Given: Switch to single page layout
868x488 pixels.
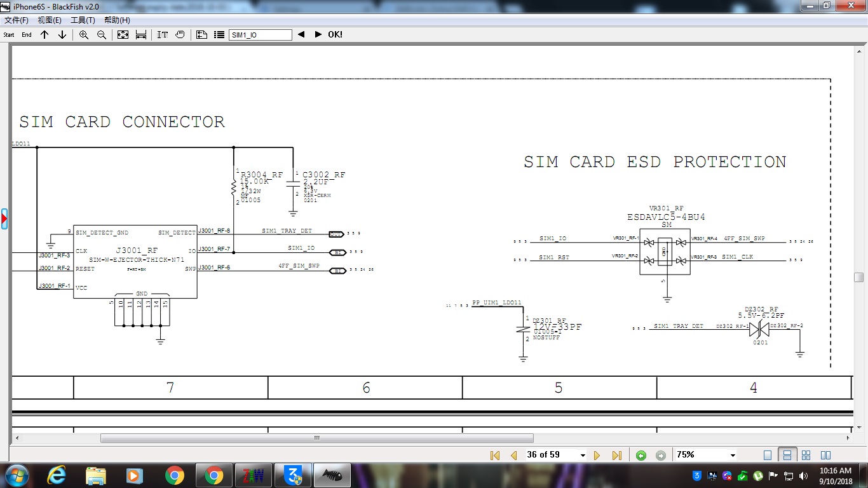Looking at the screenshot, I should coord(768,455).
